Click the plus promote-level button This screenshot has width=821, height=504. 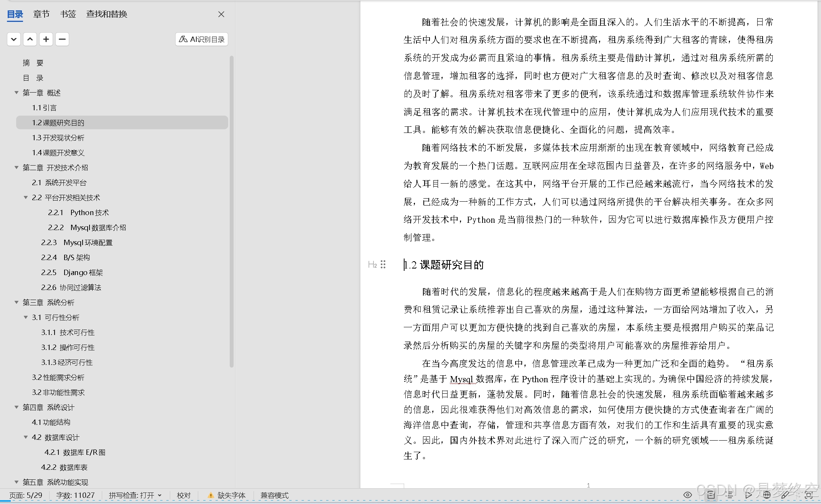coord(46,39)
